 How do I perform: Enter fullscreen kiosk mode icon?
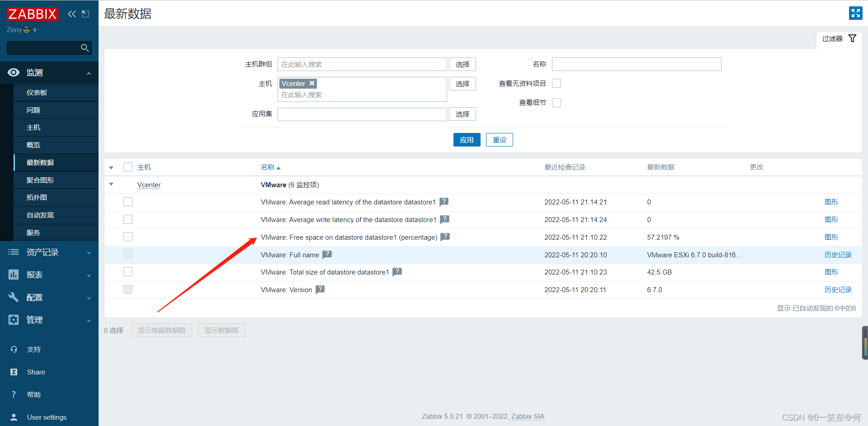[x=855, y=13]
